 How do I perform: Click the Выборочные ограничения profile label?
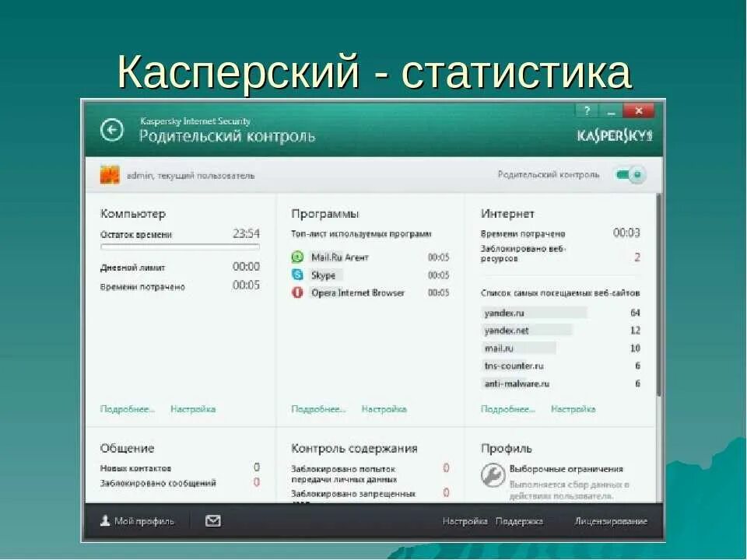[566, 468]
